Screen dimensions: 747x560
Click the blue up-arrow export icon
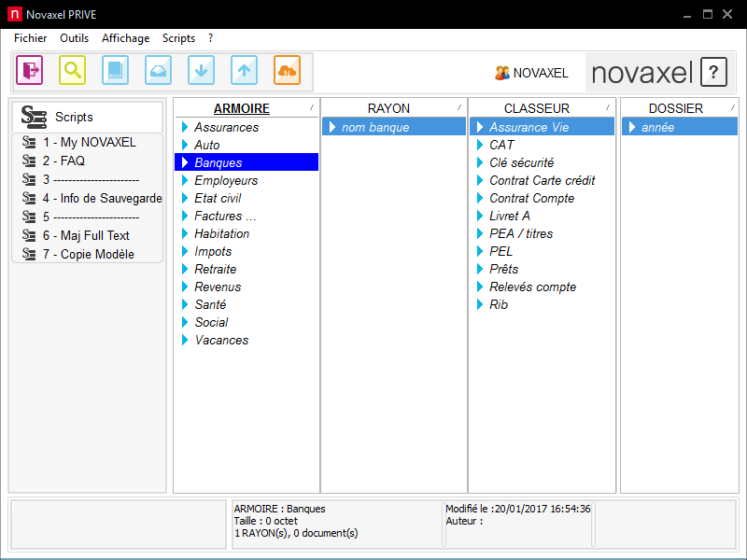point(244,71)
